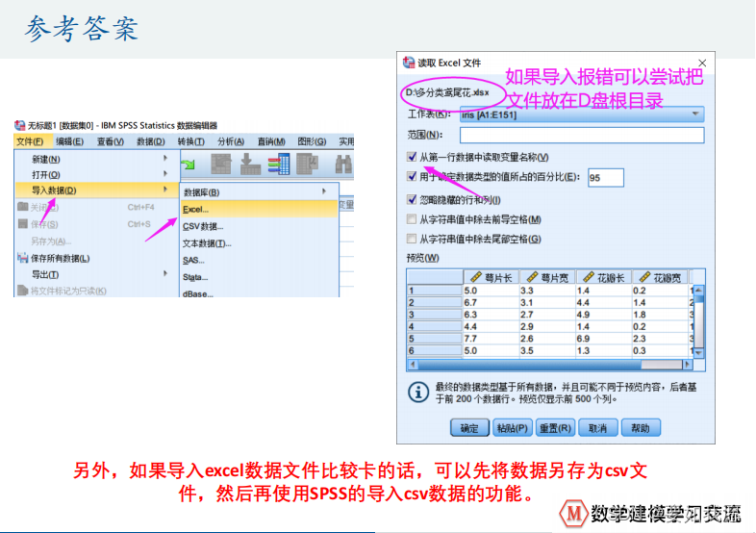756x533 pixels.
Task: Enable 从字符串值中除去前导空格 checkbox
Action: tap(412, 219)
